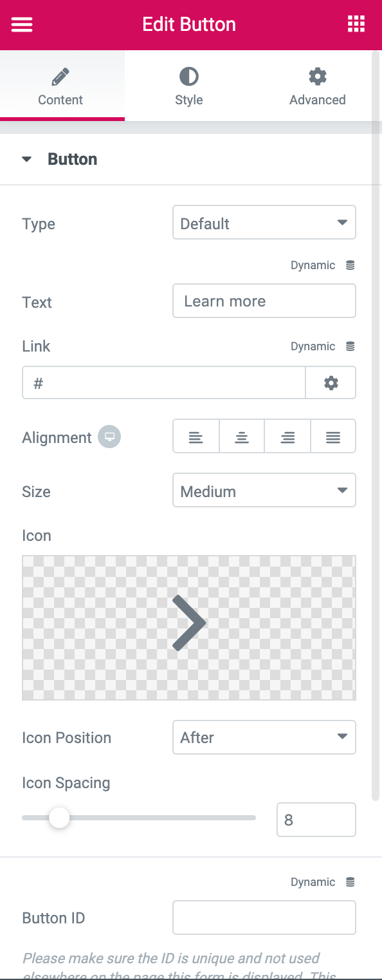This screenshot has height=980, width=382.
Task: Open the Type dropdown set to Default
Action: point(264,222)
